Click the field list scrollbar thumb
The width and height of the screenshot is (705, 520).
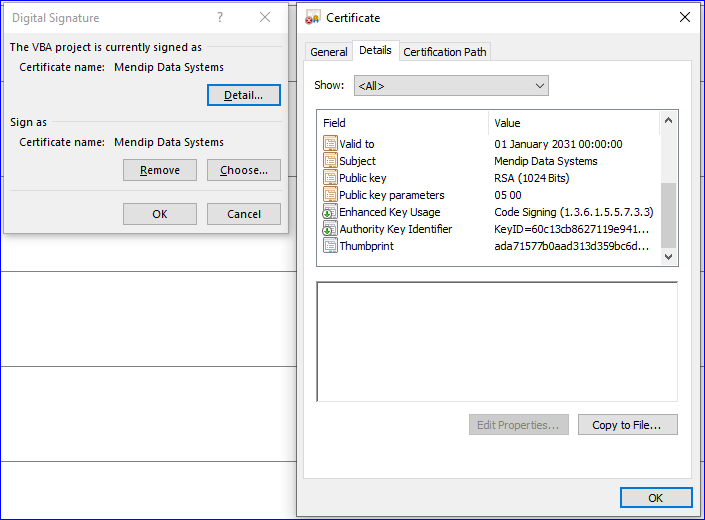[668, 215]
